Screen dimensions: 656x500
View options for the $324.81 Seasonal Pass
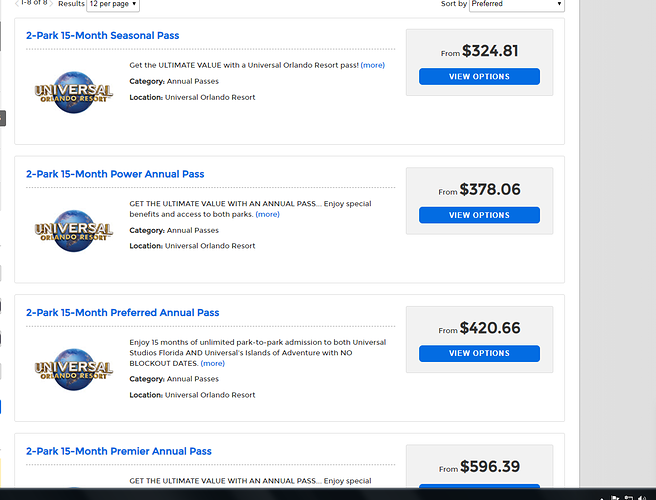[x=479, y=77]
